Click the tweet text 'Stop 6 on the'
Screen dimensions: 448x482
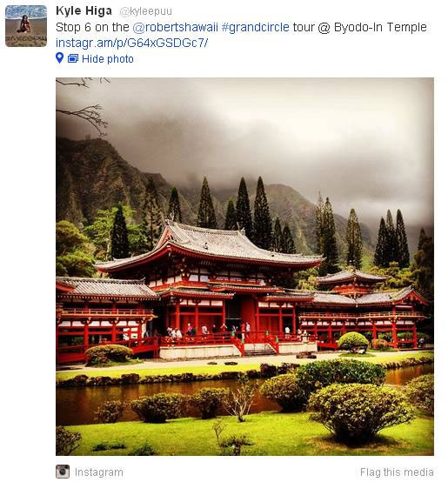[92, 27]
